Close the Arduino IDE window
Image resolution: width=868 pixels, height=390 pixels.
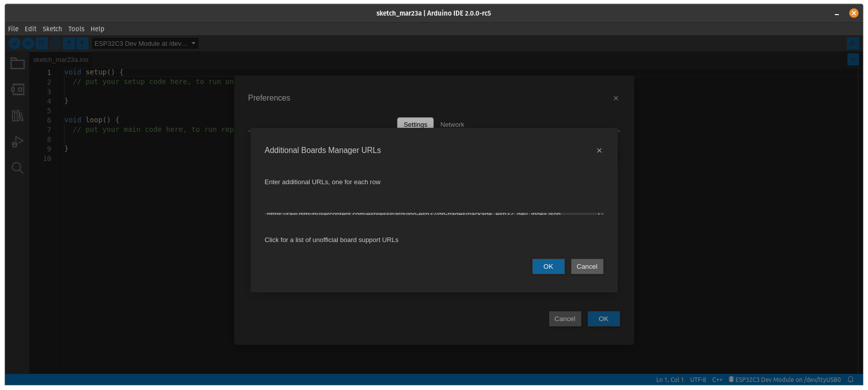[x=853, y=13]
